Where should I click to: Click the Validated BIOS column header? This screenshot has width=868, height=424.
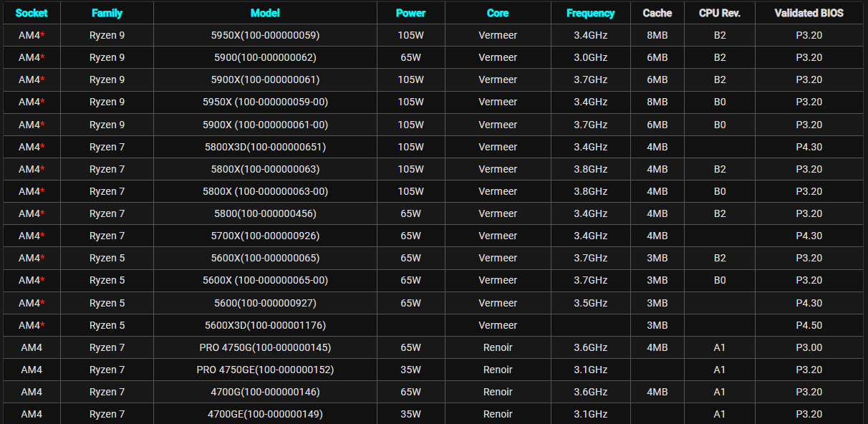[809, 13]
